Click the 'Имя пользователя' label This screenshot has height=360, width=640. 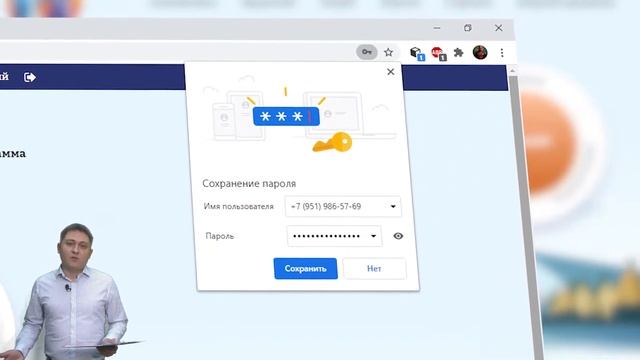click(x=239, y=207)
